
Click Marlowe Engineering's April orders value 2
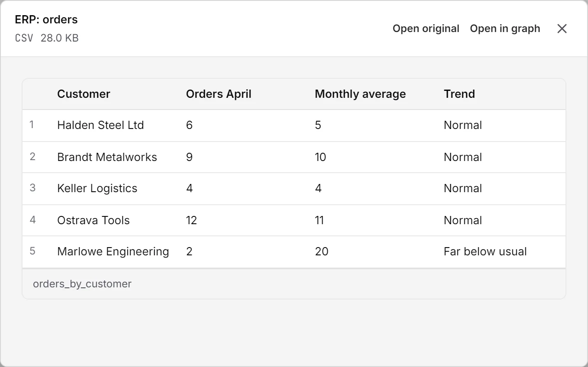189,251
